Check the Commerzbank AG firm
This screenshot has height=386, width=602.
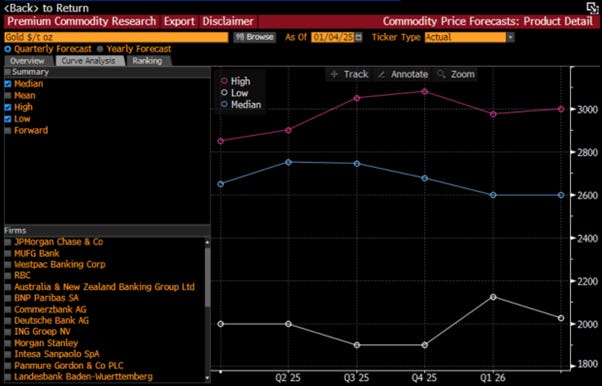pyautogui.click(x=8, y=309)
